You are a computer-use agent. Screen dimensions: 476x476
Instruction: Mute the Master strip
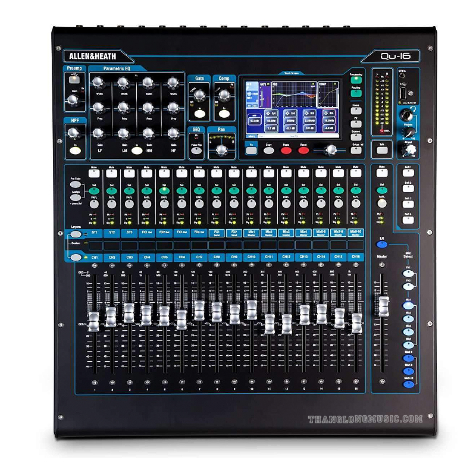(x=382, y=173)
